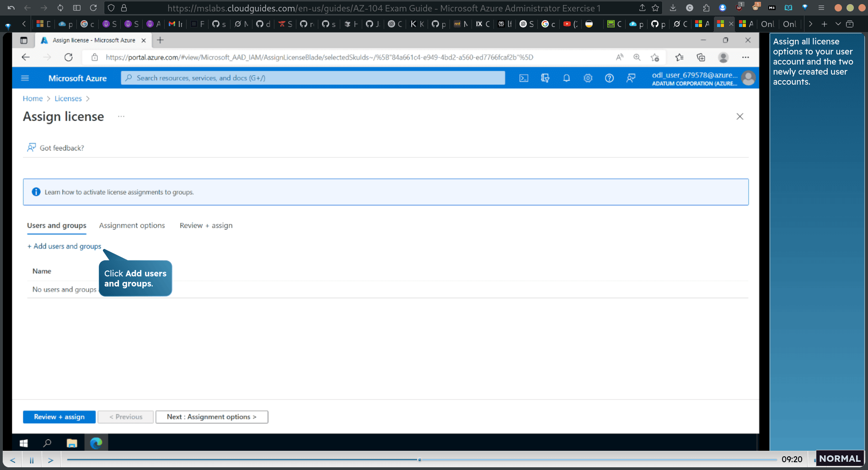The height and width of the screenshot is (470, 868).
Task: Click the Edge zoom magnifier icon
Action: 637,57
